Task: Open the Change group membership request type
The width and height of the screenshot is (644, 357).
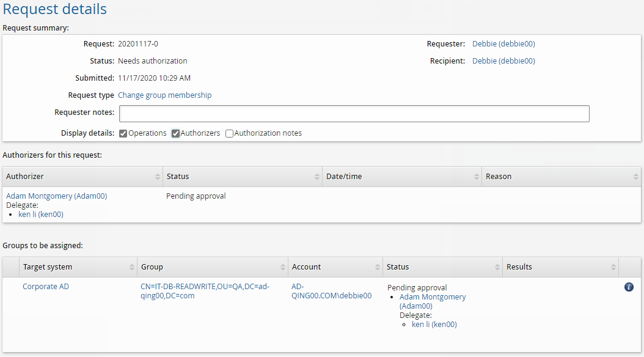Action: click(164, 95)
